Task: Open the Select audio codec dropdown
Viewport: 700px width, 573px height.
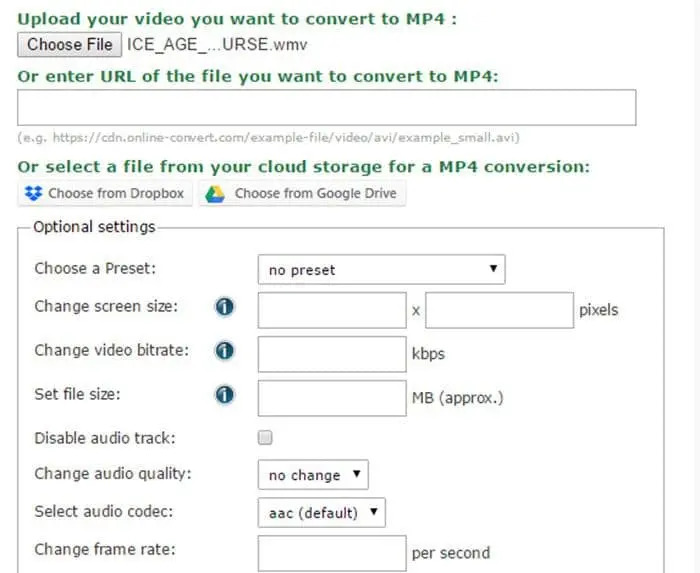Action: [x=321, y=513]
